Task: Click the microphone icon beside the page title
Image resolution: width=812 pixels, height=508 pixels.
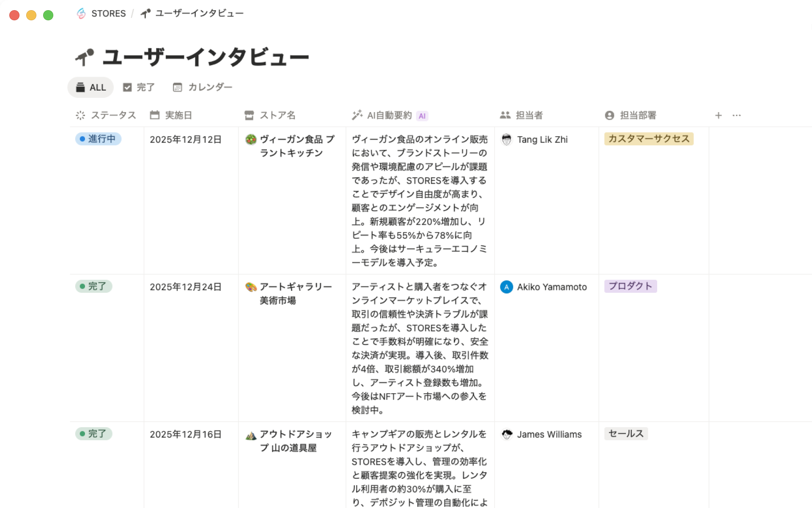Action: (83, 56)
